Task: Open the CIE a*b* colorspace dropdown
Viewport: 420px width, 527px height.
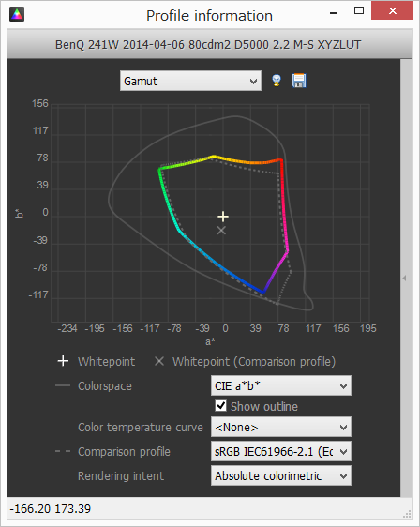Action: pyautogui.click(x=281, y=385)
